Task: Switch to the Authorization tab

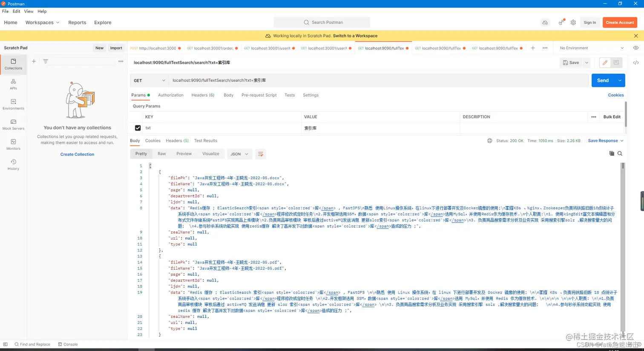Action: pos(170,95)
